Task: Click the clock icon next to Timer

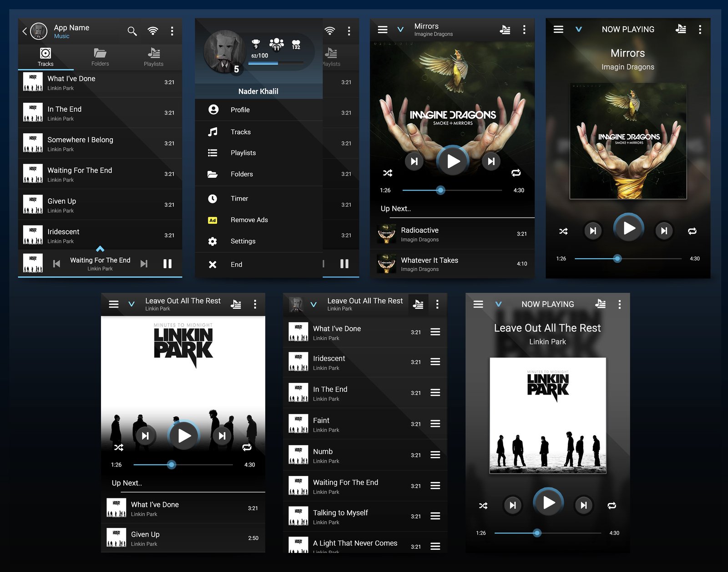Action: coord(212,199)
